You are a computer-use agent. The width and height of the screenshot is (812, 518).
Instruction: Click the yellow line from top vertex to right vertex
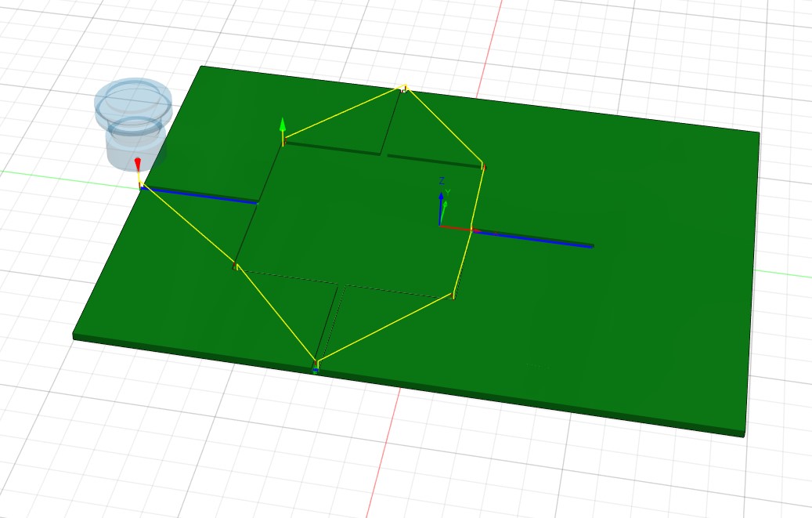click(444, 126)
